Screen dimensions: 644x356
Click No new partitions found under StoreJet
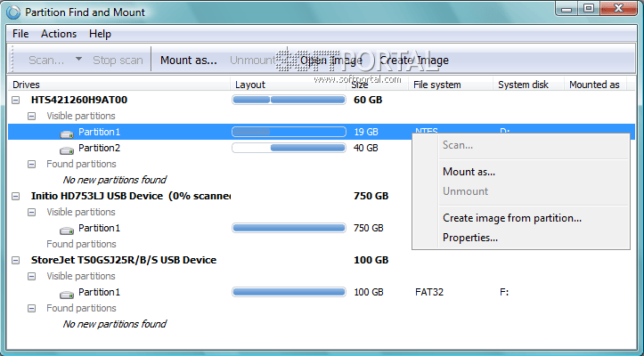115,324
